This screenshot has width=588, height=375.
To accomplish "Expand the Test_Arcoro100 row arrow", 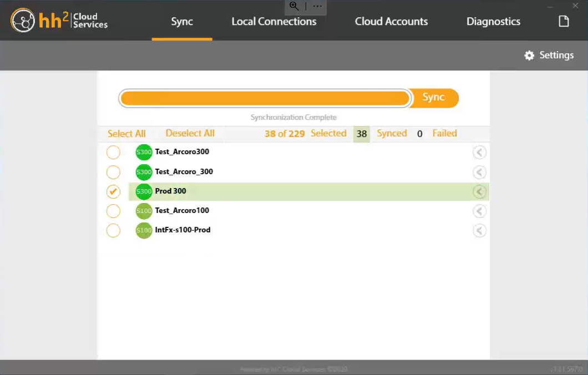I will pyautogui.click(x=479, y=211).
